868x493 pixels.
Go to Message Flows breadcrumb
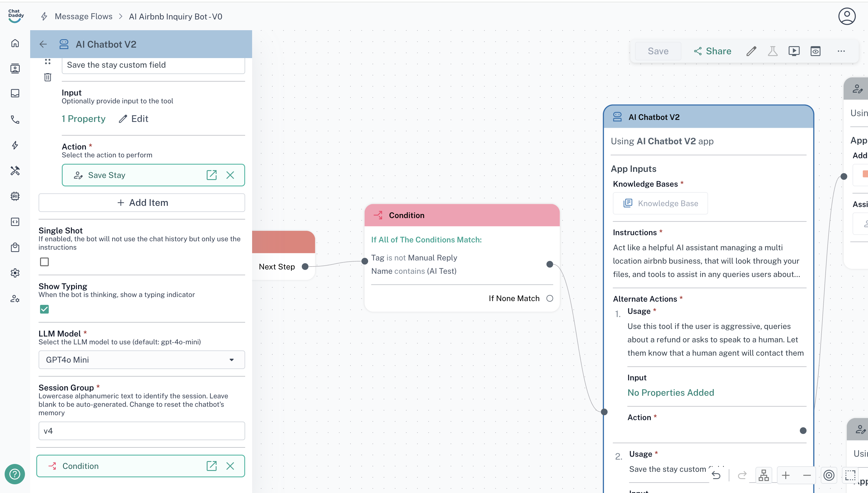coord(84,16)
